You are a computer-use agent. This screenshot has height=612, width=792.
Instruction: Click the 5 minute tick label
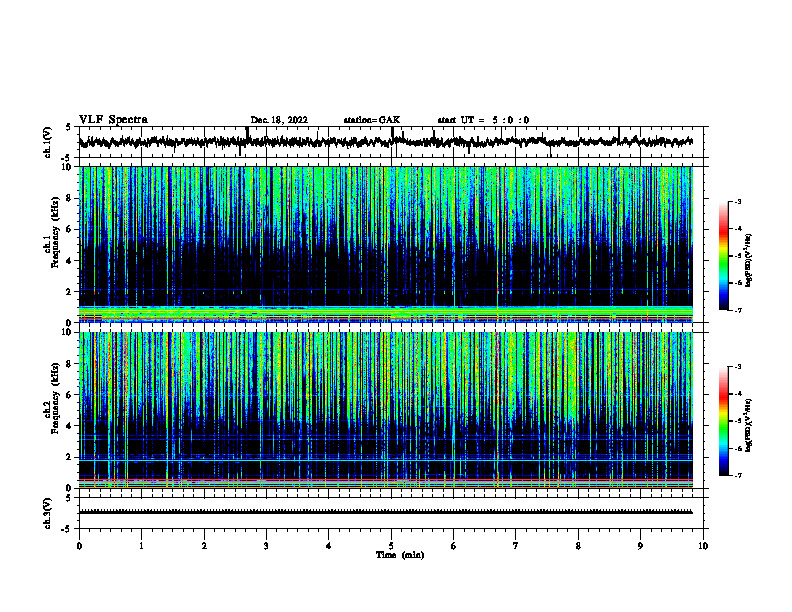point(391,546)
